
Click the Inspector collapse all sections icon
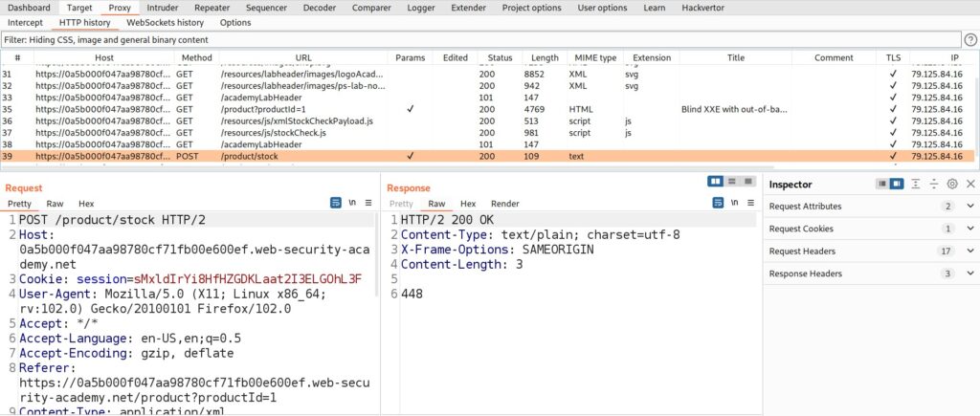[934, 184]
